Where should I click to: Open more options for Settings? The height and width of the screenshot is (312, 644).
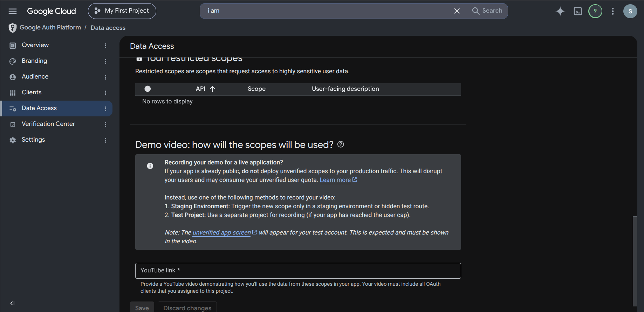pyautogui.click(x=105, y=140)
